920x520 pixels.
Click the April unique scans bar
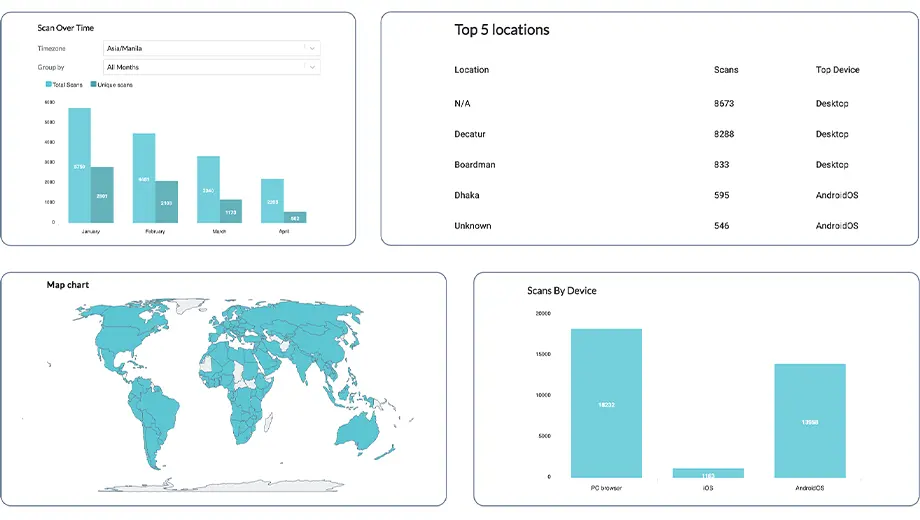click(x=295, y=217)
